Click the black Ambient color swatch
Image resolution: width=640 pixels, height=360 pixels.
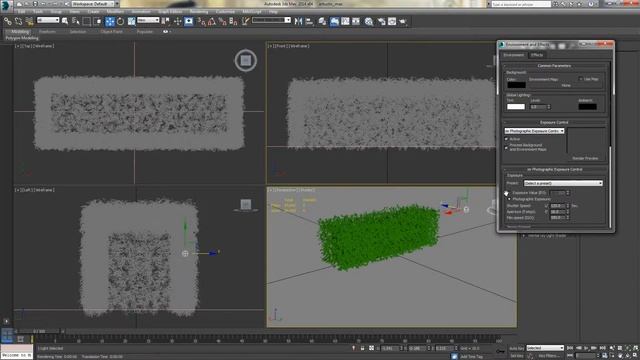(587, 107)
